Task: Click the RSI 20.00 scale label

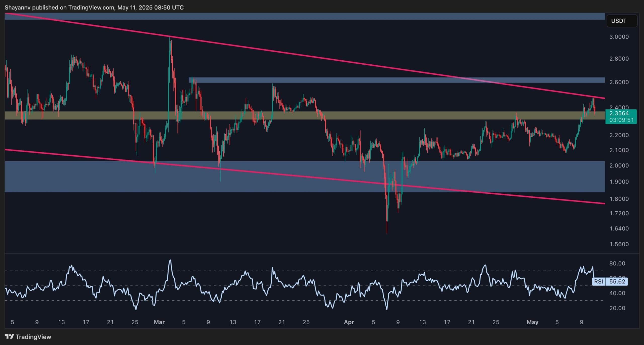Action: click(x=617, y=308)
